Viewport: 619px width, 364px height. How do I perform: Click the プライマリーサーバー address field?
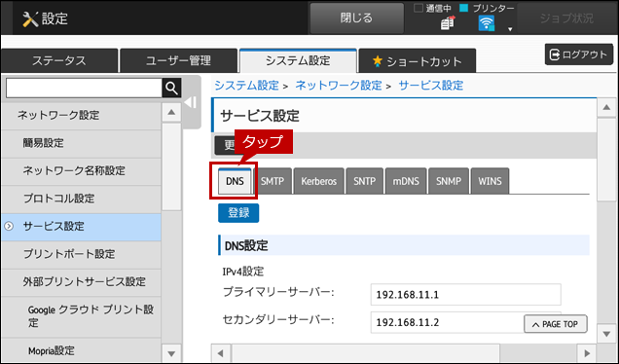coord(466,295)
